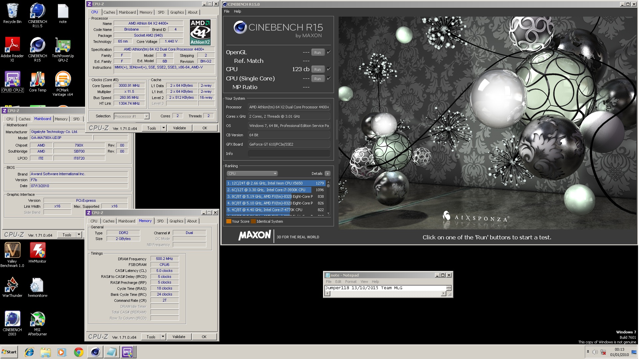Image resolution: width=644 pixels, height=359 pixels.
Task: Click the volume speaker tray icon
Action: [x=595, y=352]
